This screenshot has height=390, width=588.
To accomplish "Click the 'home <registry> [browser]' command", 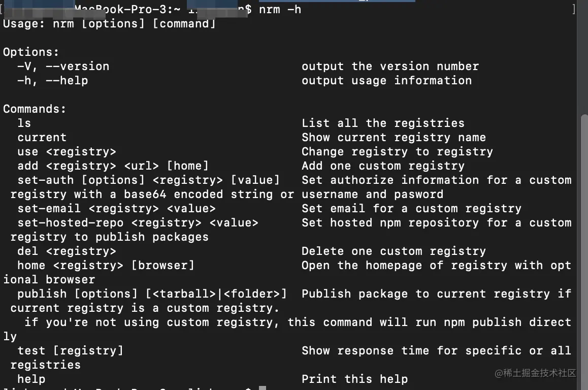I will tap(106, 266).
